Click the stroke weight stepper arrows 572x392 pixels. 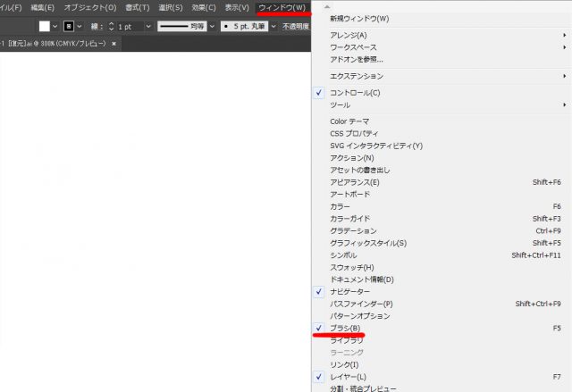point(111,26)
